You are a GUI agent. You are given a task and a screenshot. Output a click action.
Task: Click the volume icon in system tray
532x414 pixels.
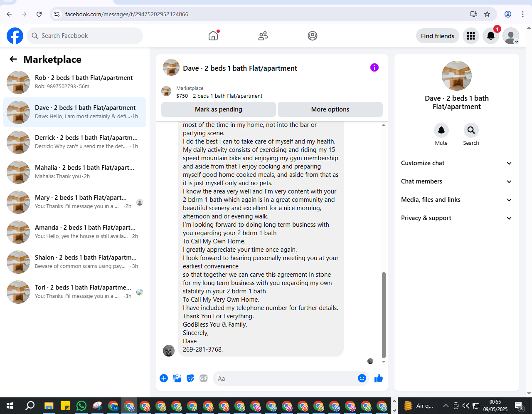coord(466,406)
